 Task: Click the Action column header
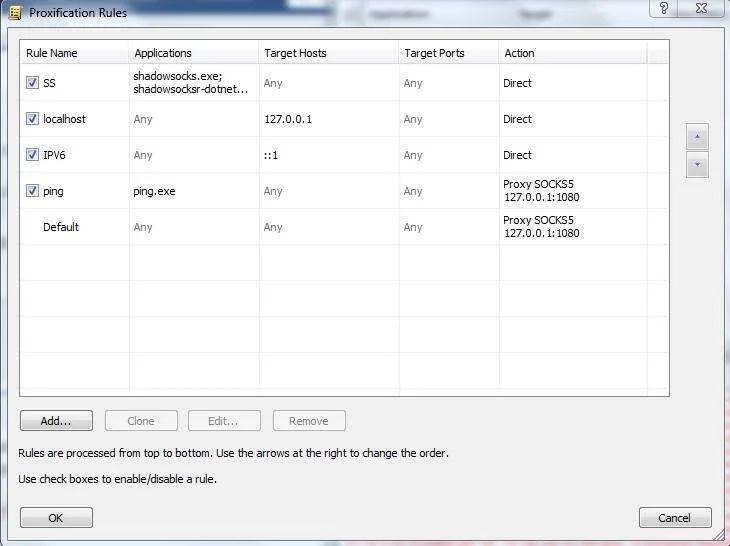[x=573, y=53]
